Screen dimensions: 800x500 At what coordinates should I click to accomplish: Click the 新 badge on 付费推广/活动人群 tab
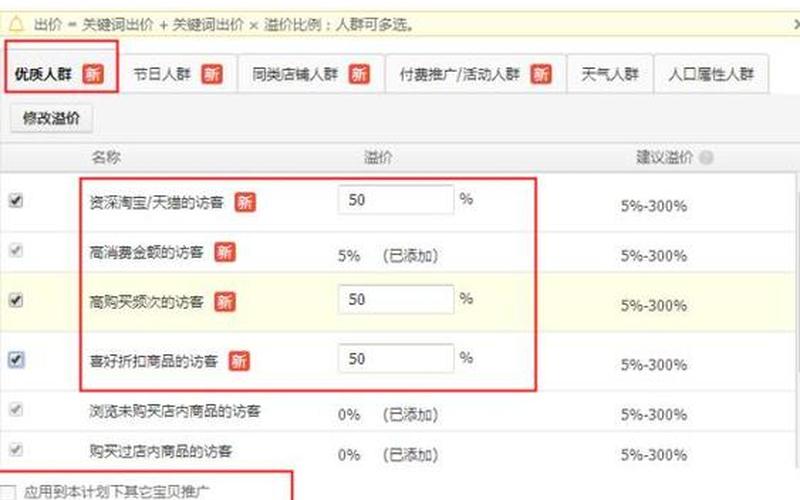pyautogui.click(x=541, y=74)
